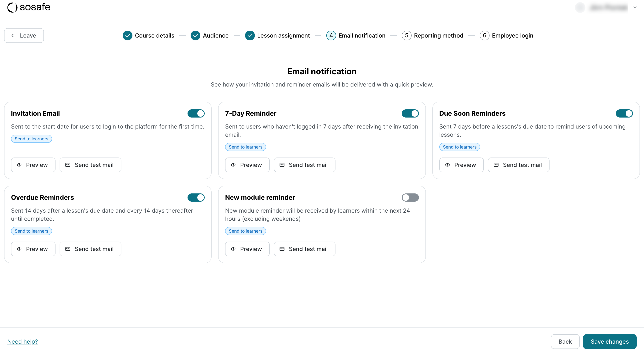
Task: Enable the New module reminder toggle
Action: coord(410,198)
